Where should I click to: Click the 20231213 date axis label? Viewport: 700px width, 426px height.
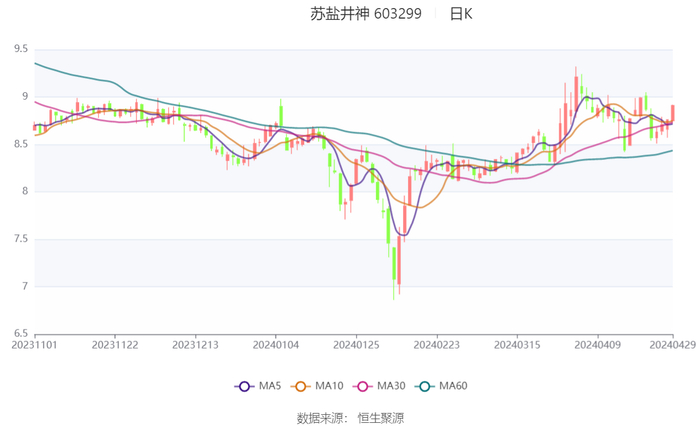tap(195, 345)
